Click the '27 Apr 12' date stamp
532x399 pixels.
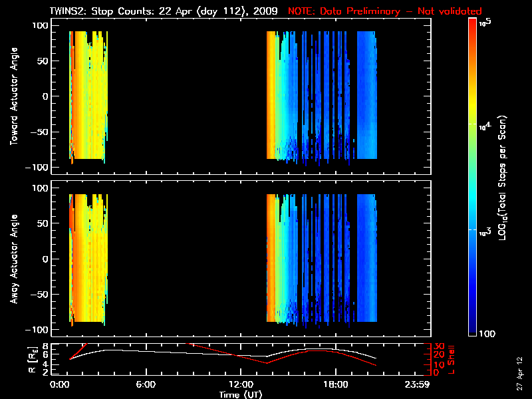[x=519, y=368]
